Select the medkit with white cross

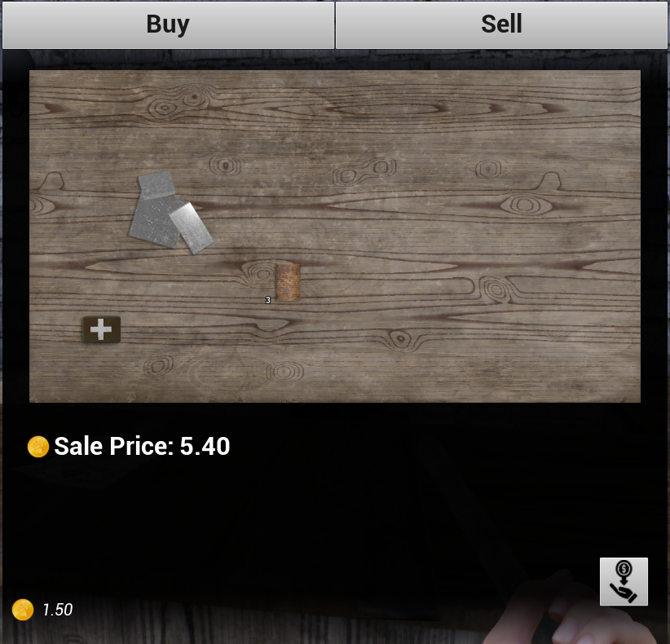(x=102, y=329)
